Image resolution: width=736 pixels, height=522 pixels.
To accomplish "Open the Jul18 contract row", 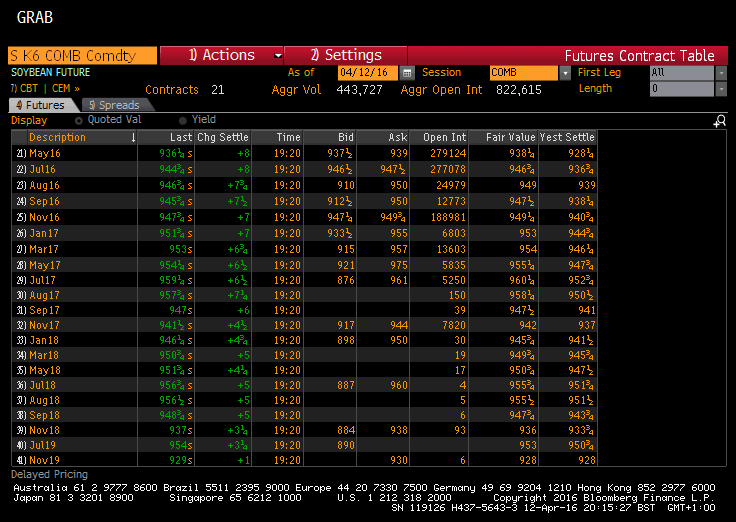I will [304, 385].
